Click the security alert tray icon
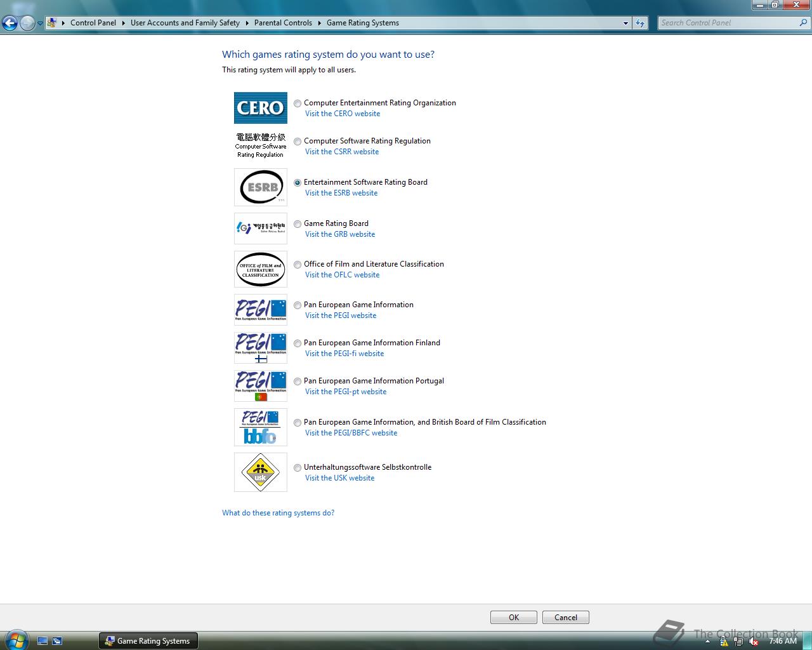 tap(724, 641)
